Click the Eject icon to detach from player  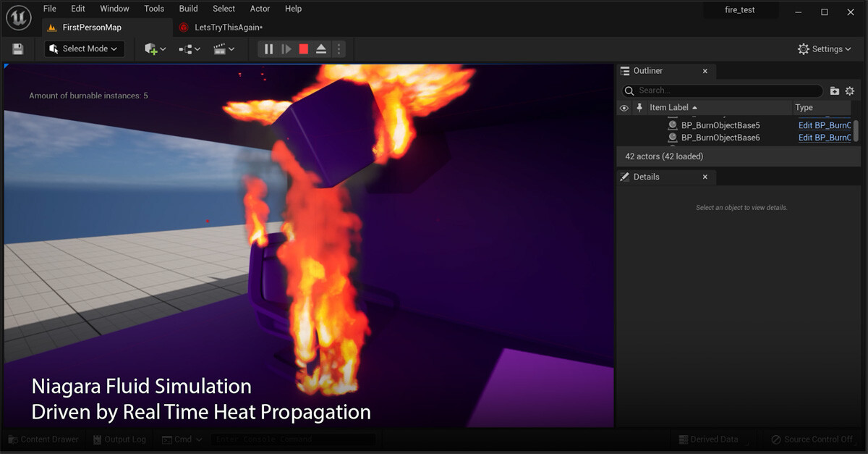tap(321, 49)
